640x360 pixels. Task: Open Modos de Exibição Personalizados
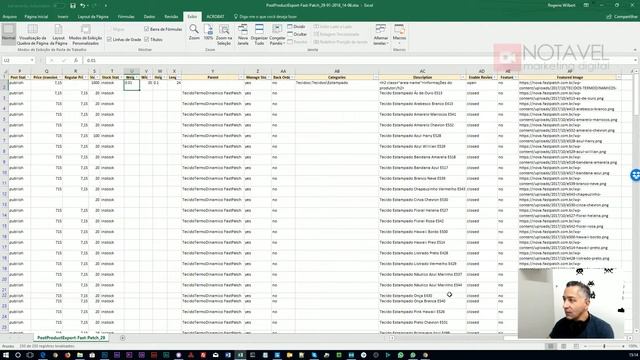tap(85, 35)
